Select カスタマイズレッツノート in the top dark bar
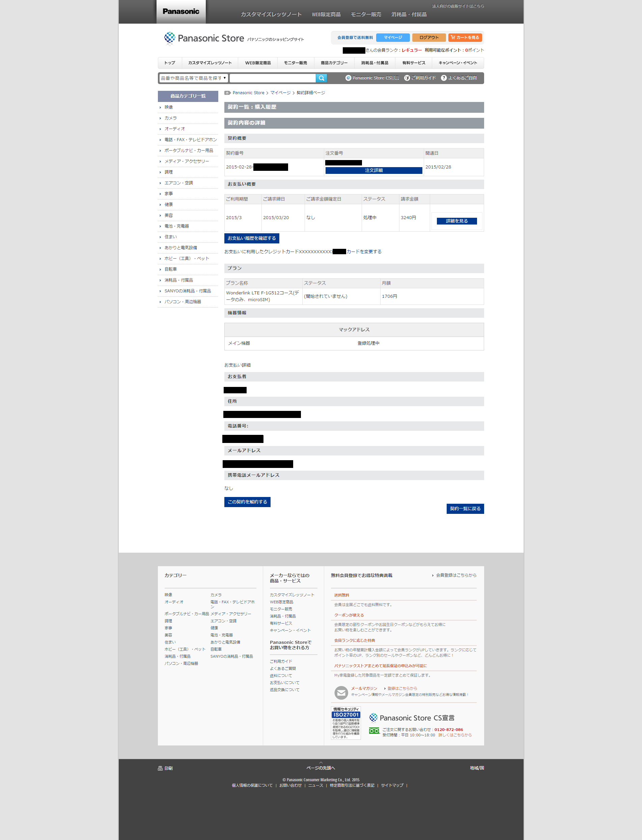This screenshot has height=840, width=642. pos(271,15)
